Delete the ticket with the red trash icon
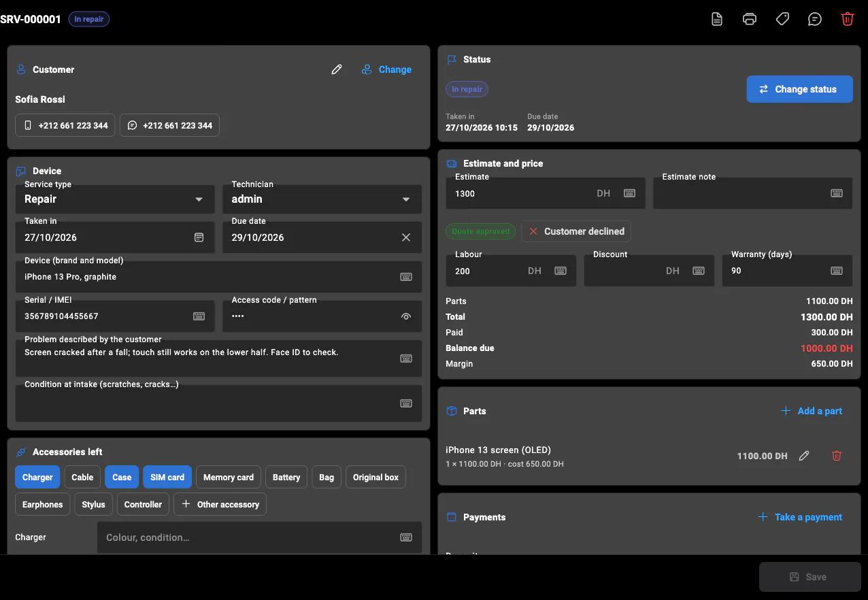868x600 pixels. pyautogui.click(x=848, y=19)
